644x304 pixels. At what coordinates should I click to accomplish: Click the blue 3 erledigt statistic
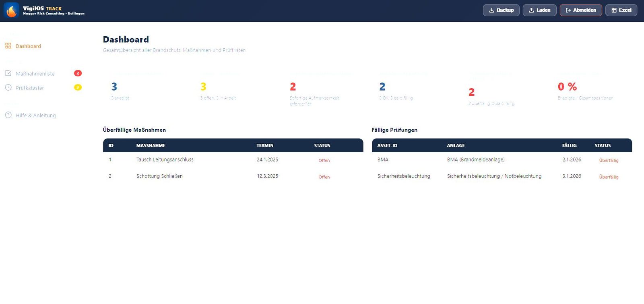click(x=114, y=87)
